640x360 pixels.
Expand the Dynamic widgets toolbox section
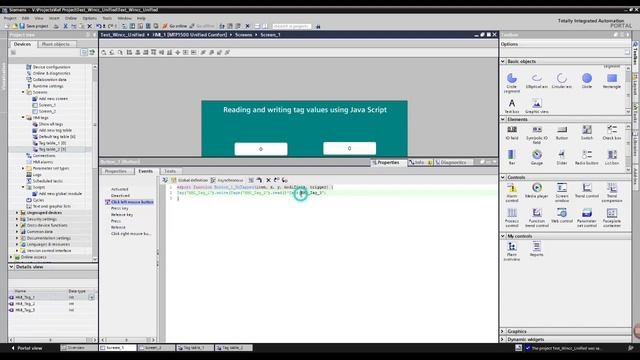pyautogui.click(x=503, y=339)
